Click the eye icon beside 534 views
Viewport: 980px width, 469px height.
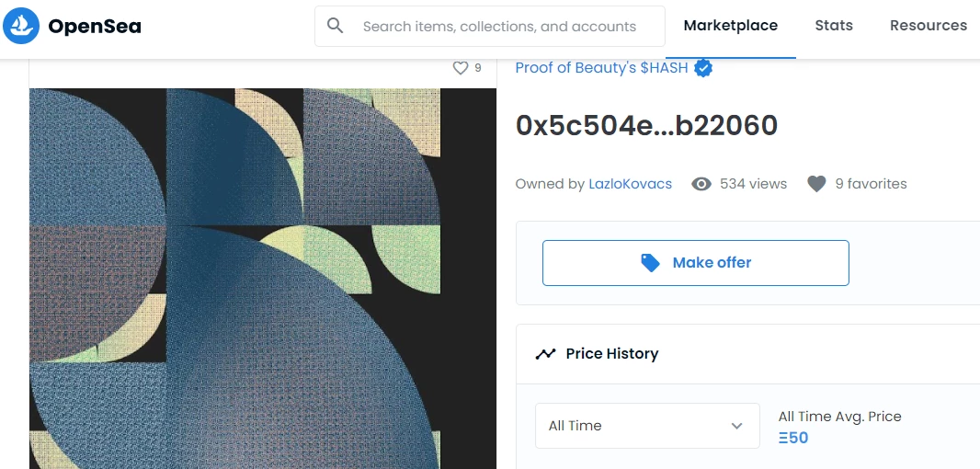pyautogui.click(x=701, y=184)
